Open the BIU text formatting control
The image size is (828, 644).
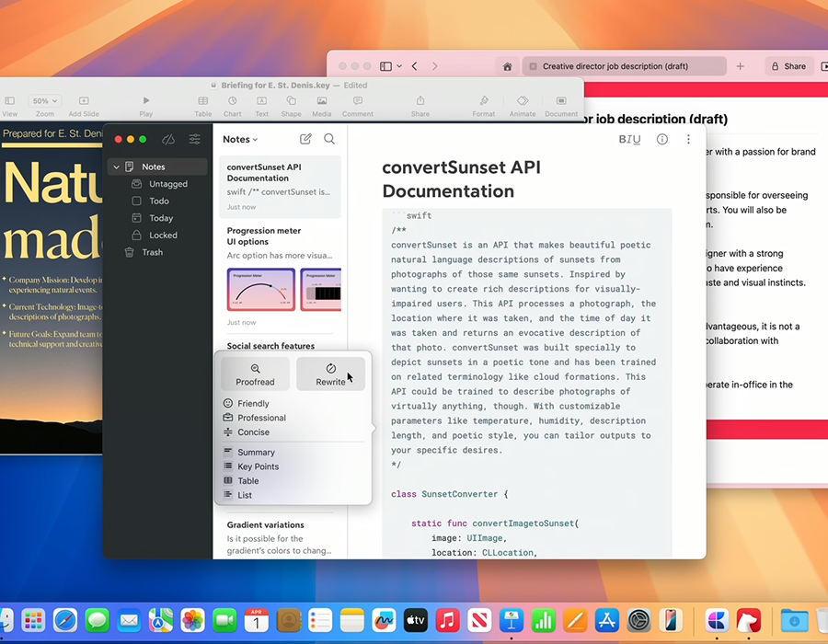(629, 139)
